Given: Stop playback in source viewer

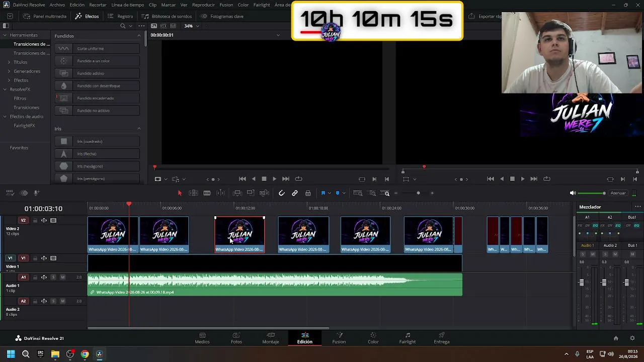Looking at the screenshot, I should (x=264, y=179).
